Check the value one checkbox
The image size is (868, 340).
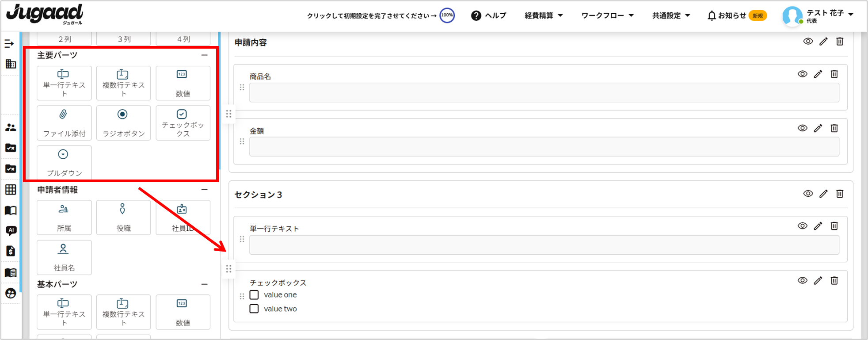tap(254, 295)
